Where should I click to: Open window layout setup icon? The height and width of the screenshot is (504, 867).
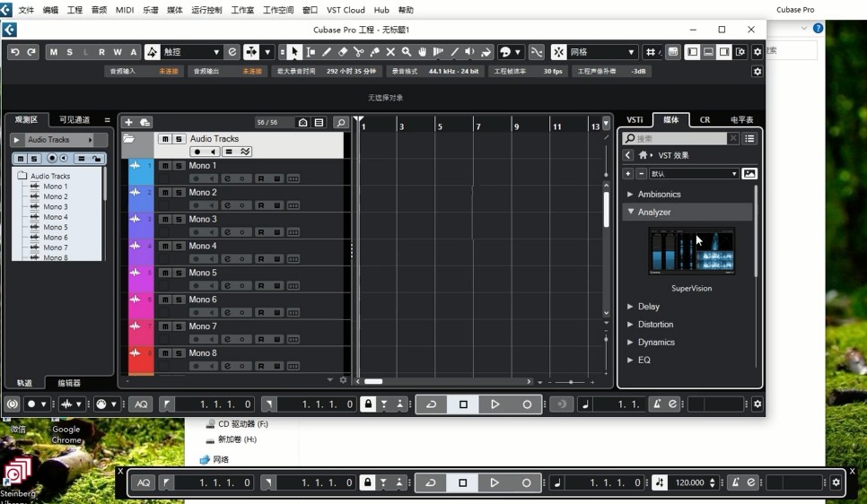[740, 52]
